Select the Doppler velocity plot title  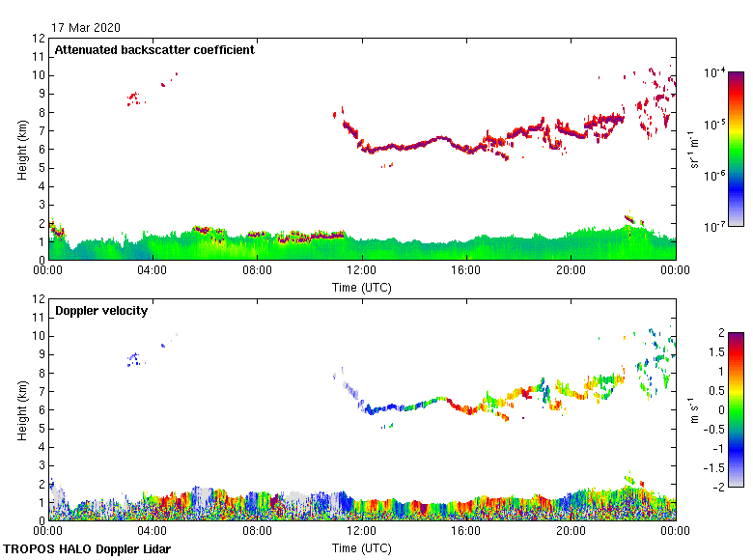(x=100, y=311)
